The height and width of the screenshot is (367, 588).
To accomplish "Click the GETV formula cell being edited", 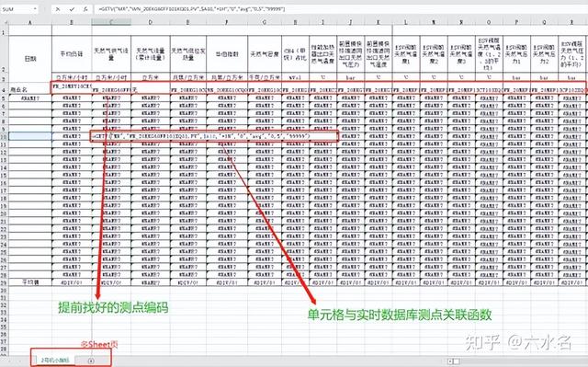I will point(111,136).
